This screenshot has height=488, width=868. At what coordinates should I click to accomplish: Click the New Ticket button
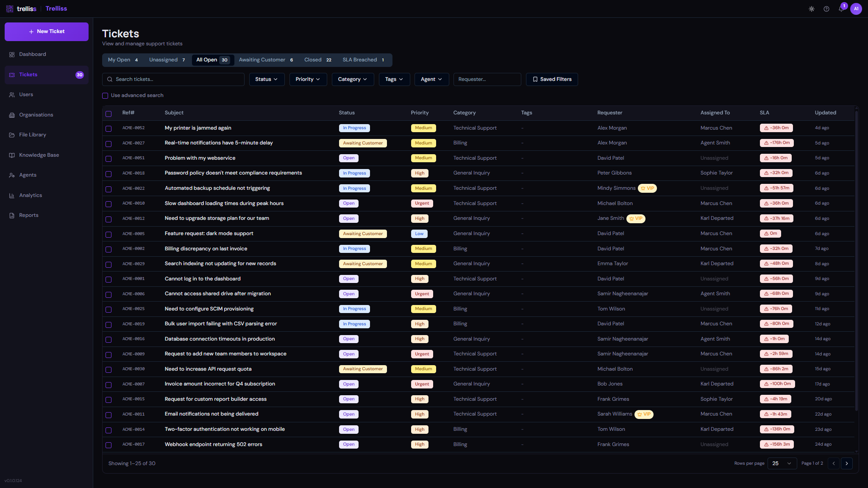tap(47, 31)
